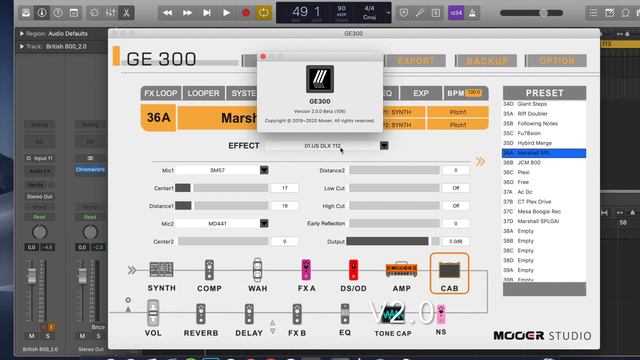Open the Logic LCD display mode chevron
The height and width of the screenshot is (360, 640).
(388, 13)
